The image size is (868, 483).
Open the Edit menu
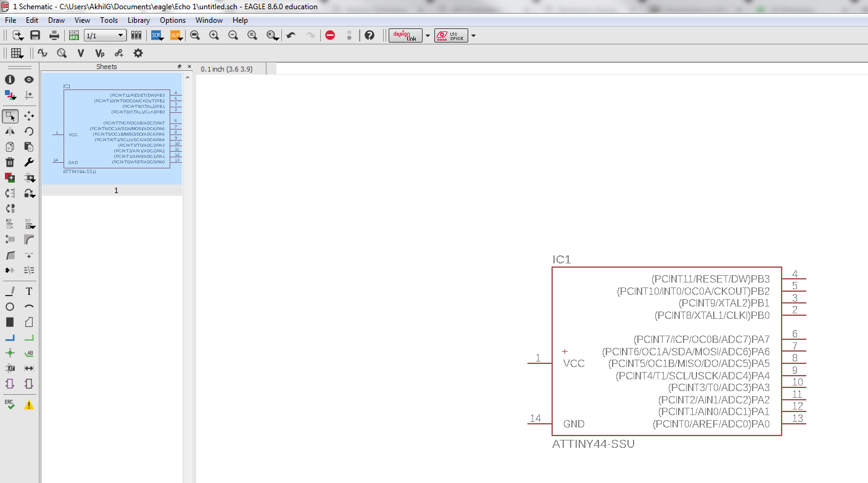pos(32,20)
